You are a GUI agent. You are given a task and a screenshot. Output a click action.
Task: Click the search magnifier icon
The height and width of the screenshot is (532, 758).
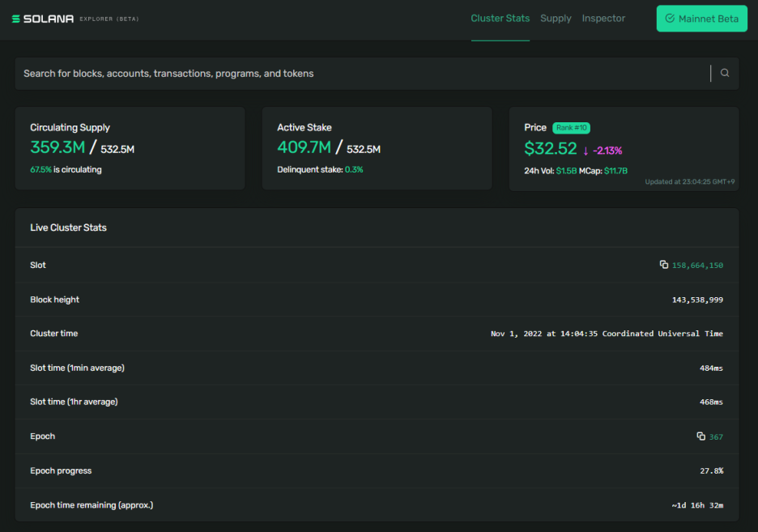(x=725, y=73)
